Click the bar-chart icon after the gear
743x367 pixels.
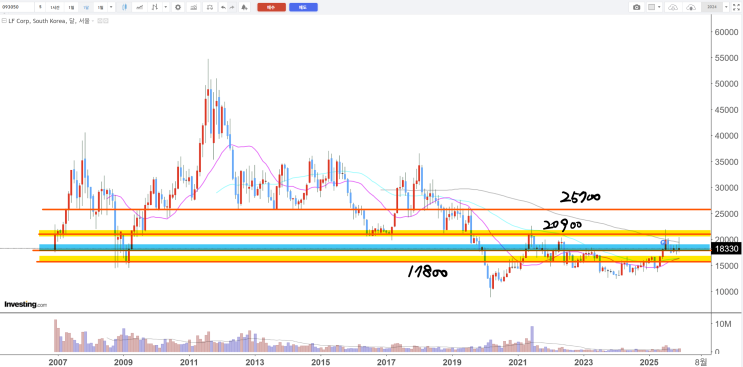pos(193,7)
